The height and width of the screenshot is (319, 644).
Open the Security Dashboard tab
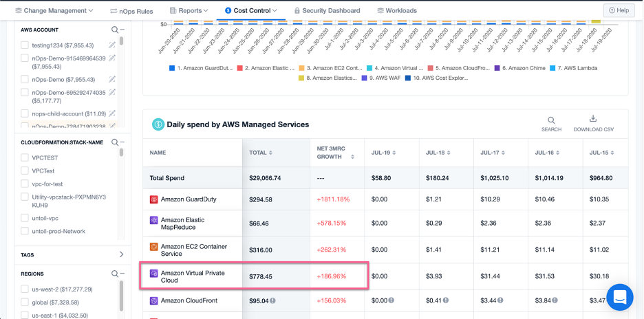[327, 10]
